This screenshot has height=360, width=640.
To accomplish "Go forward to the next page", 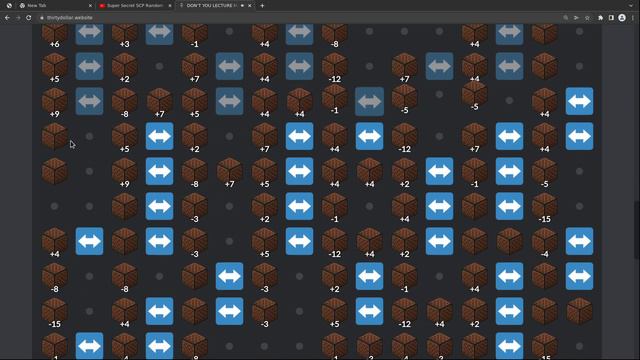I will pyautogui.click(x=18, y=18).
